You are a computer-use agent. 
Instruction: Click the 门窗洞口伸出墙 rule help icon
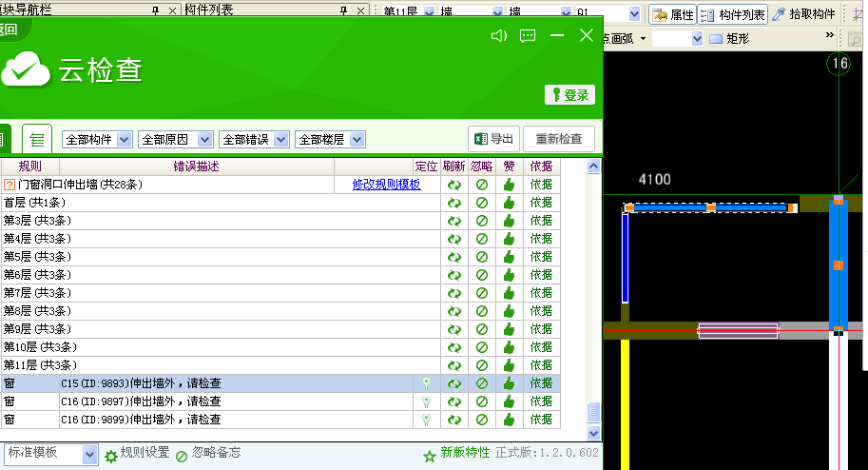(x=10, y=185)
